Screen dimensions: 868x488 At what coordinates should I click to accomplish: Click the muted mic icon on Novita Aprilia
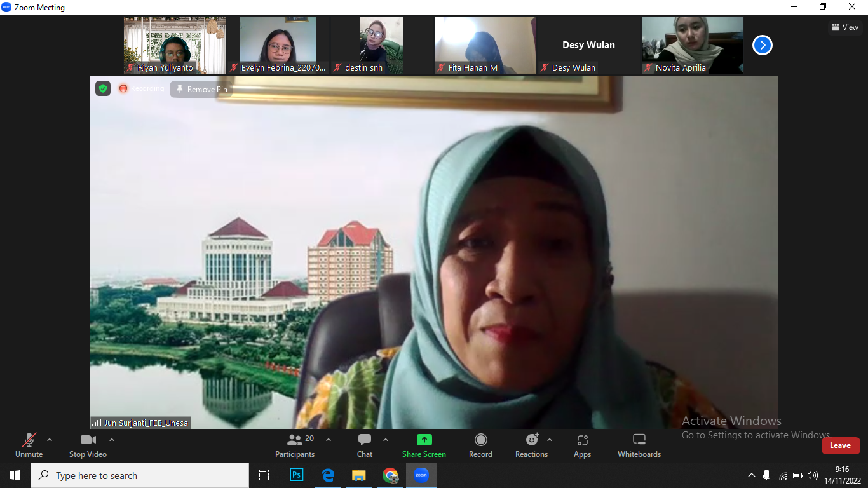pos(649,67)
